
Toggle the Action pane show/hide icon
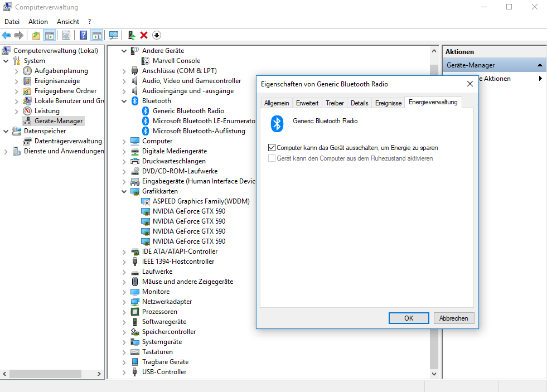click(96, 35)
